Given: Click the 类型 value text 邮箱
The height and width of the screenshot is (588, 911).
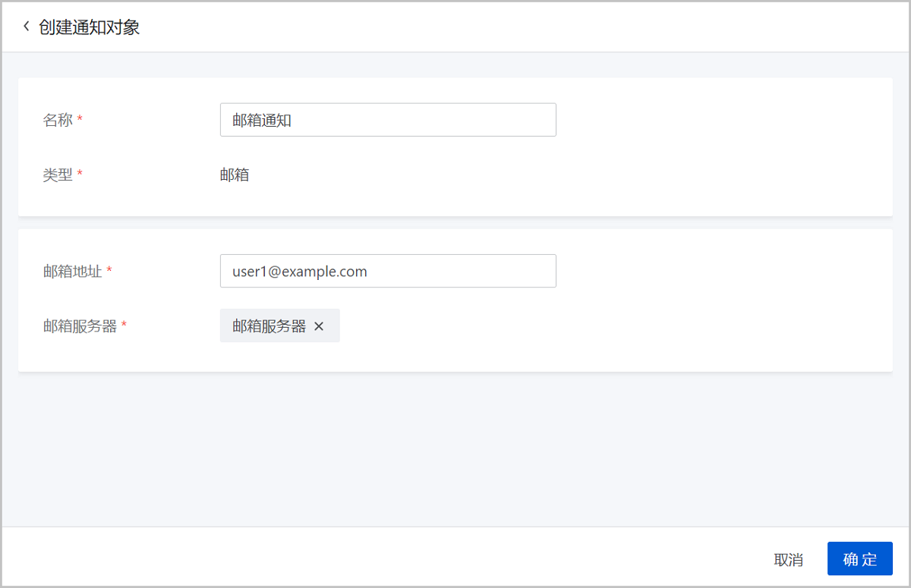Looking at the screenshot, I should click(x=235, y=175).
